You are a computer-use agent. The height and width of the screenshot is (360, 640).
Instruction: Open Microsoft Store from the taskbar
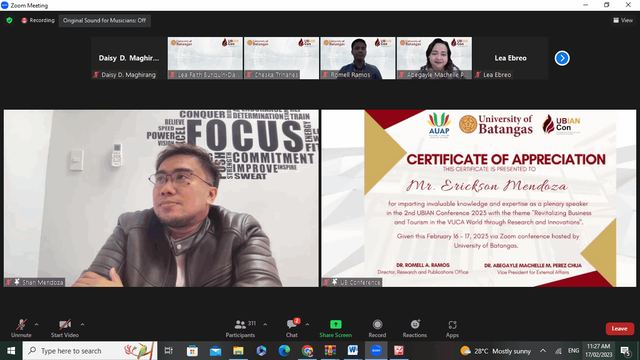tap(192, 351)
